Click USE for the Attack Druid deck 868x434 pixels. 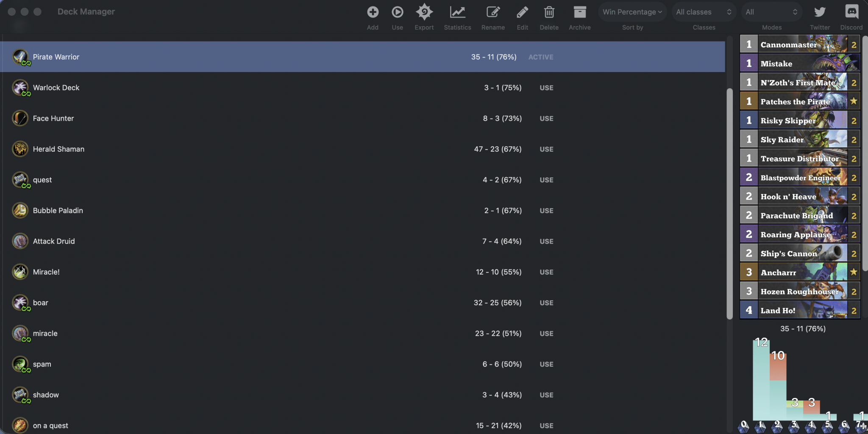pyautogui.click(x=546, y=241)
